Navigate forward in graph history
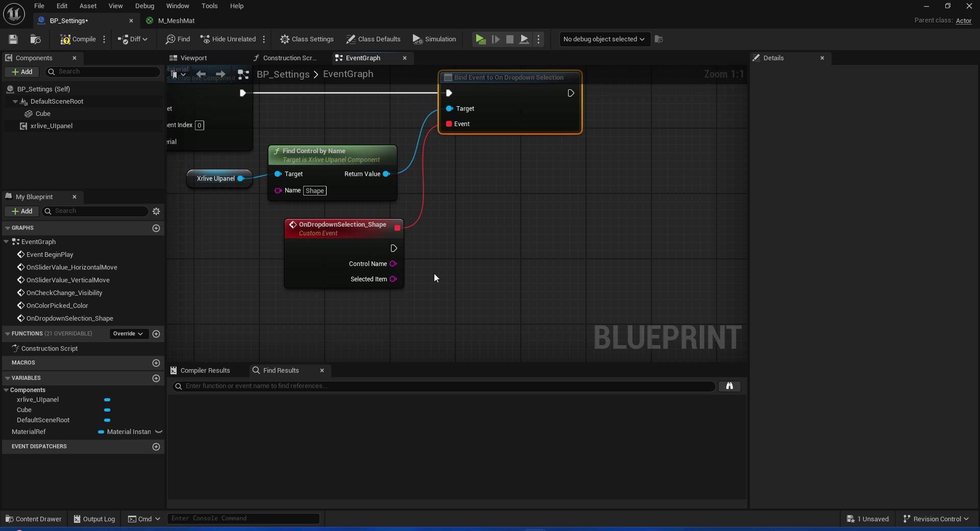980x531 pixels. pyautogui.click(x=220, y=75)
